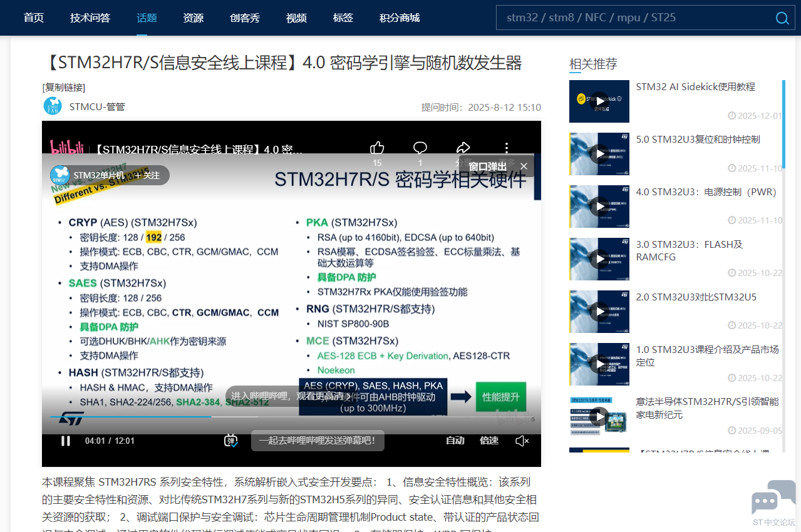This screenshot has width=801, height=532.
Task: Open the STMCU-管管 author profile link
Action: click(97, 106)
